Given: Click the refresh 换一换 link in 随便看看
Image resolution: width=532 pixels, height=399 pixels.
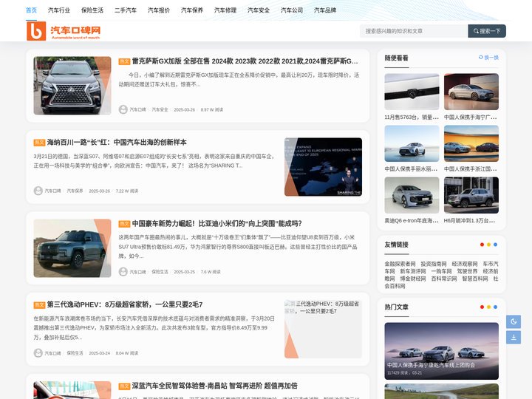Looking at the screenshot, I should (x=488, y=58).
